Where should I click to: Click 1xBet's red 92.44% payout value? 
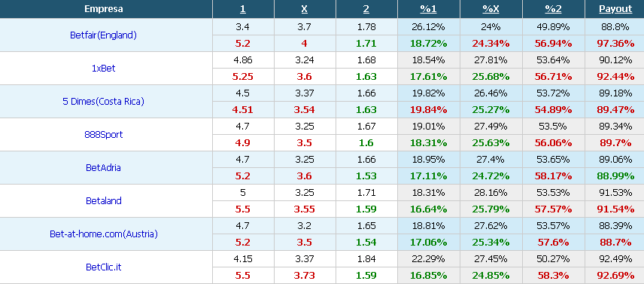(x=615, y=76)
